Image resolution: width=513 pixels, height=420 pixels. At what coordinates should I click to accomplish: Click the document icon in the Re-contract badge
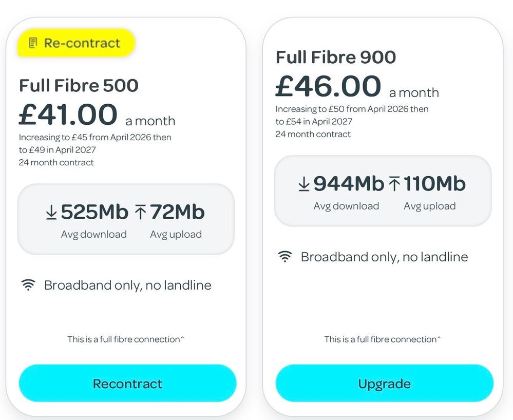33,43
